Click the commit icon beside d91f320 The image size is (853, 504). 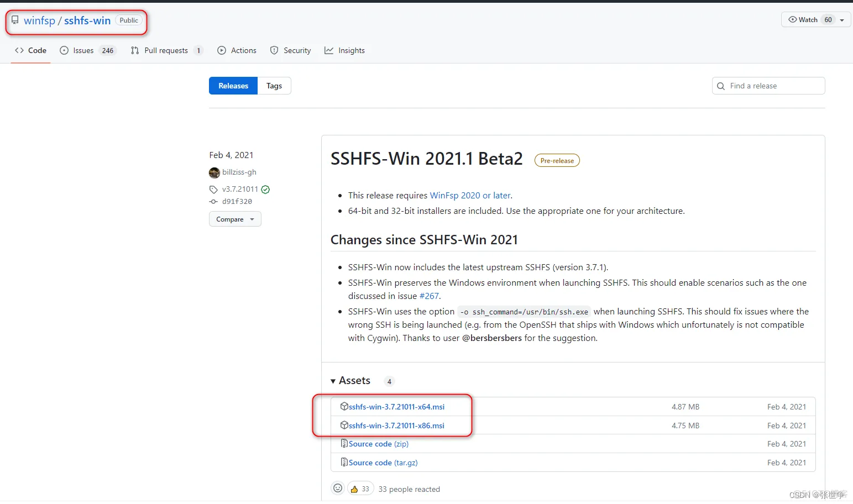[214, 201]
